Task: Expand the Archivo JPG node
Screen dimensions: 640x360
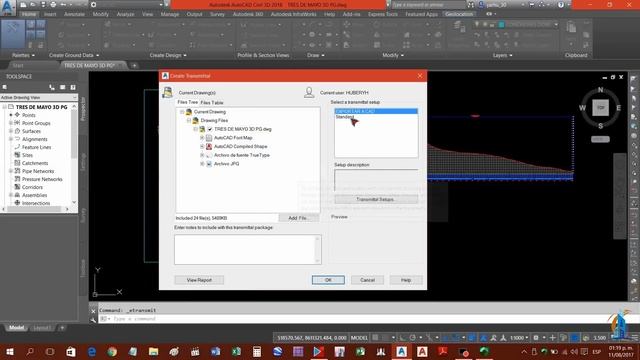Action: click(x=202, y=164)
